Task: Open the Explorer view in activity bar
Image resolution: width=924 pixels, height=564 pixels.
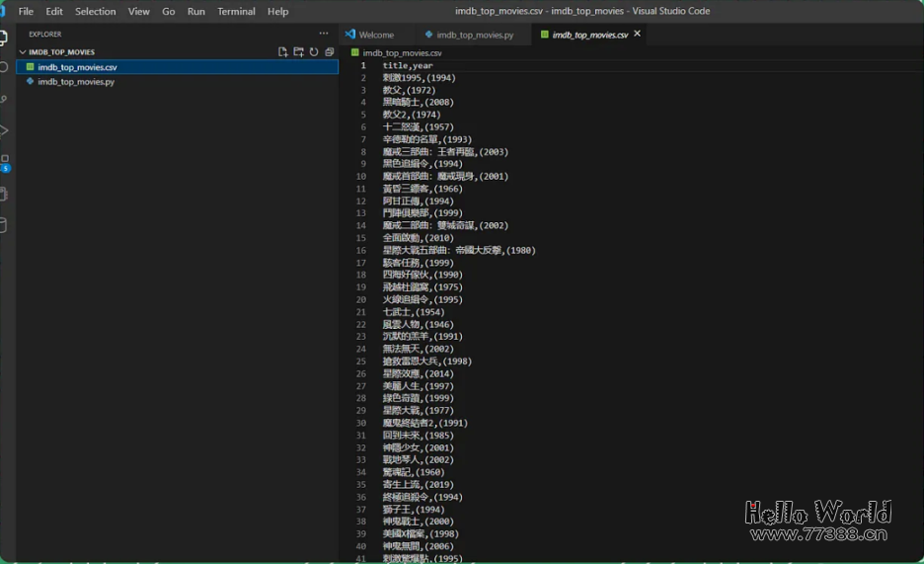Action: 4,39
